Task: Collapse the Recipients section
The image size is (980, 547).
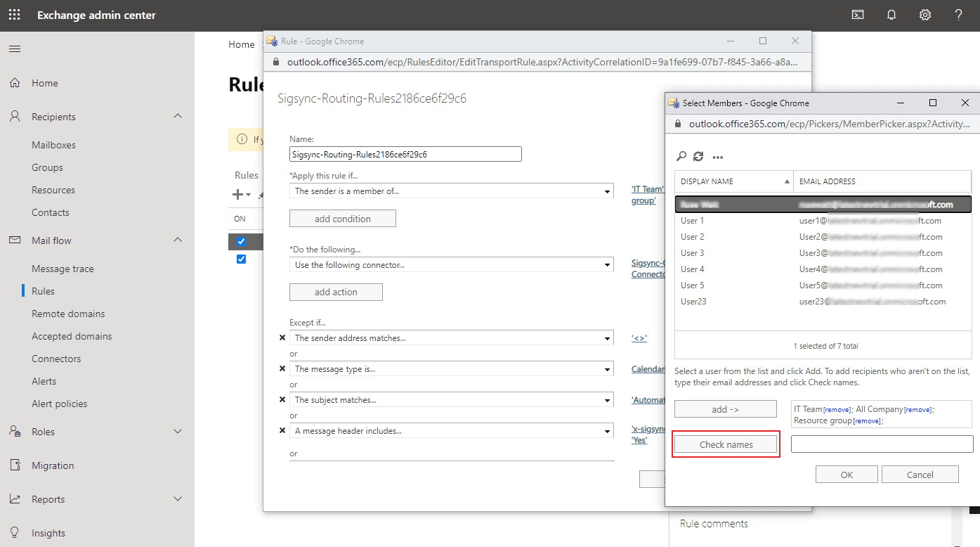Action: tap(178, 117)
